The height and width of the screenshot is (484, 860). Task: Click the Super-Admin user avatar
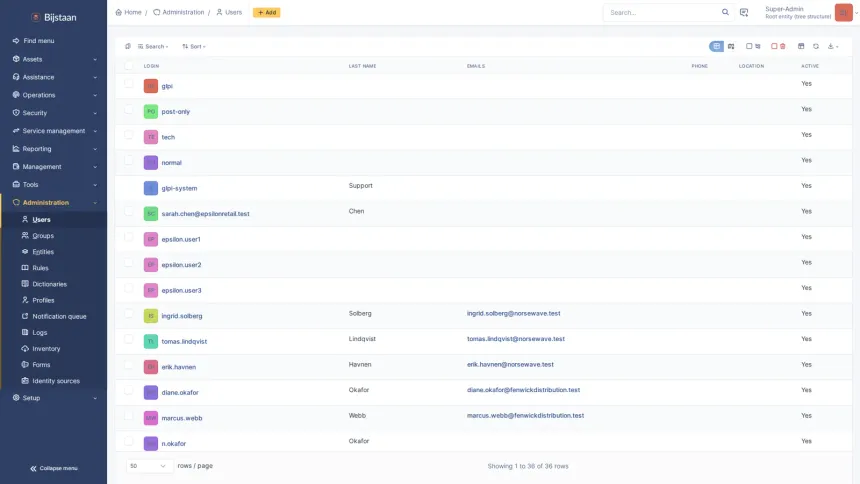[x=844, y=12]
